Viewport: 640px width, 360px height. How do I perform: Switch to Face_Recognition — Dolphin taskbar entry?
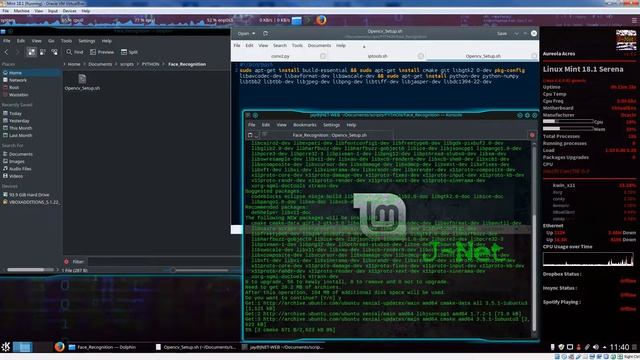pos(107,347)
